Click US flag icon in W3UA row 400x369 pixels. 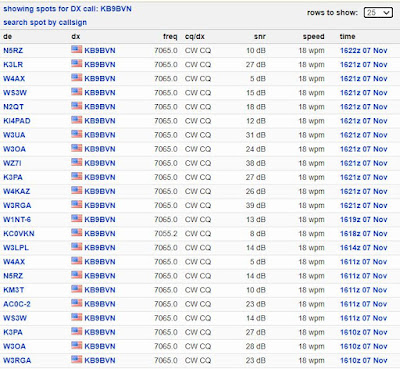tap(76, 134)
